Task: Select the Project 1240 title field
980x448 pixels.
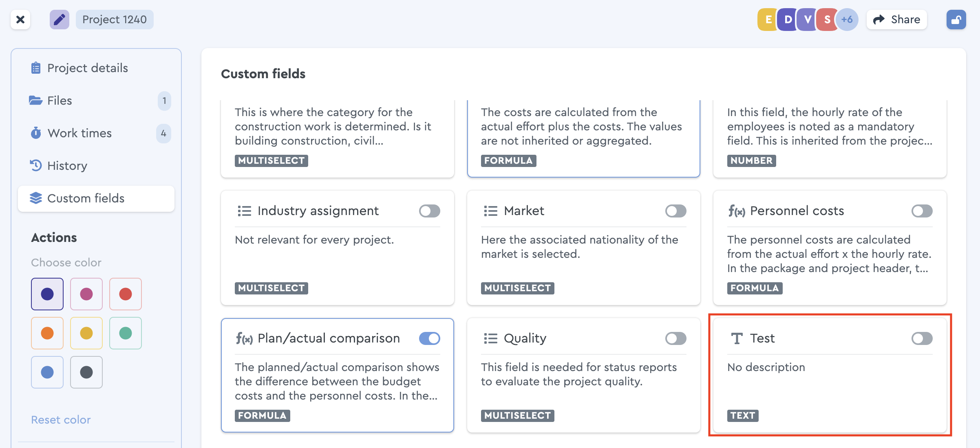Action: pyautogui.click(x=115, y=20)
